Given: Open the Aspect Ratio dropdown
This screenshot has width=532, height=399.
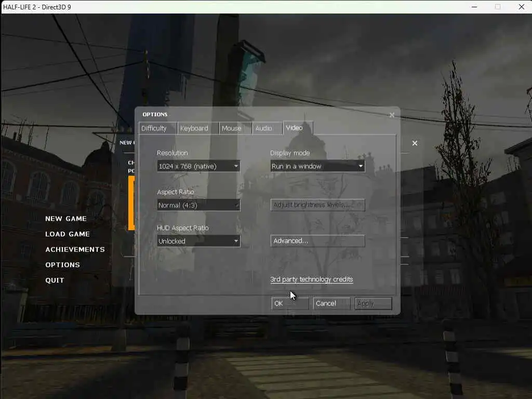Looking at the screenshot, I should coord(198,205).
